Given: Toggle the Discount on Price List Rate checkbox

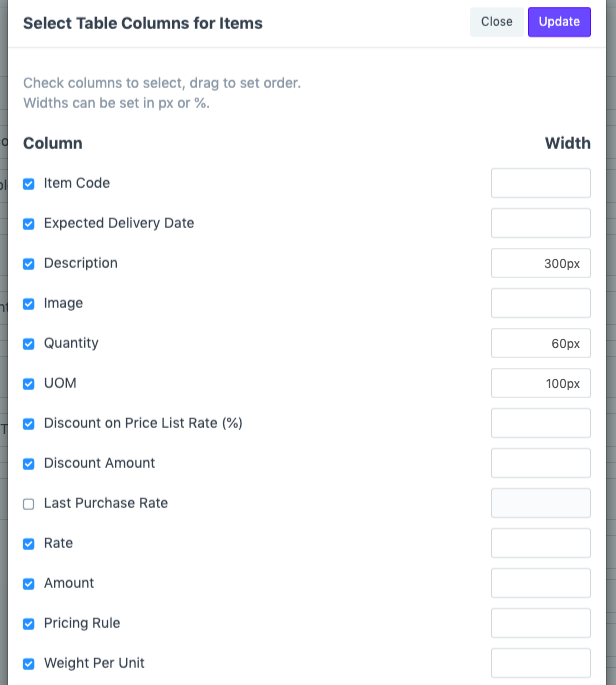Looking at the screenshot, I should click(x=29, y=424).
